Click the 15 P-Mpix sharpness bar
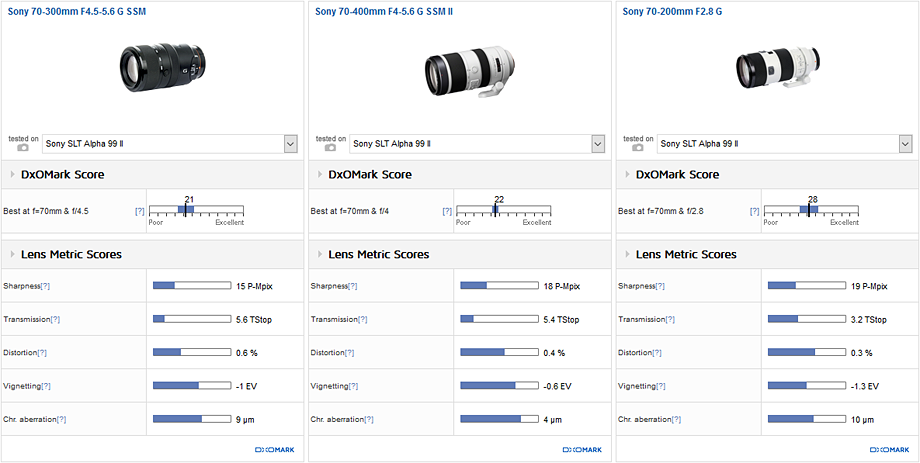Screen dimensions: 920x463 point(192,286)
